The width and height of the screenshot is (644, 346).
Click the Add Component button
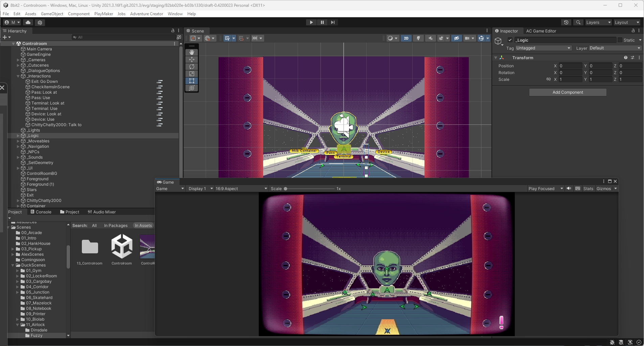click(x=568, y=92)
